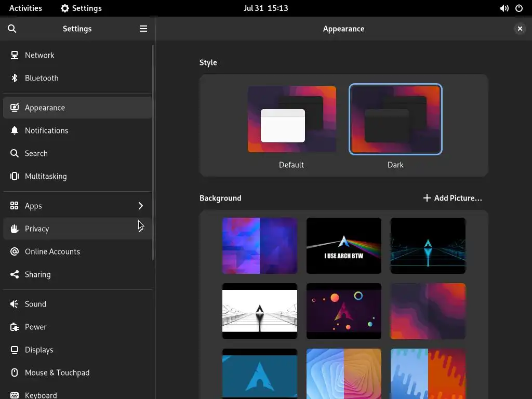The image size is (532, 399).
Task: Click the Bluetooth sidebar icon
Action: [x=14, y=78]
